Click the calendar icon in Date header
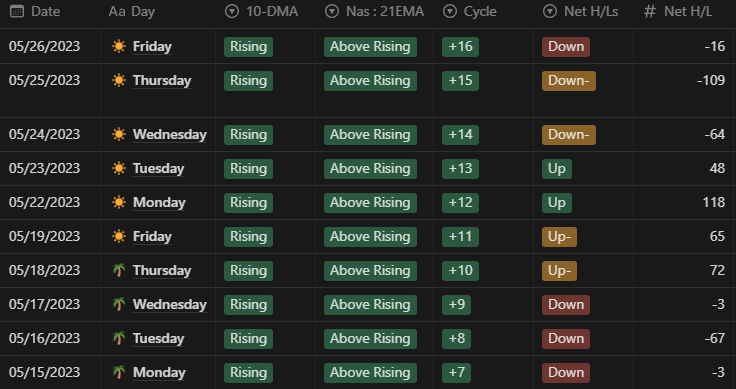 (x=17, y=11)
